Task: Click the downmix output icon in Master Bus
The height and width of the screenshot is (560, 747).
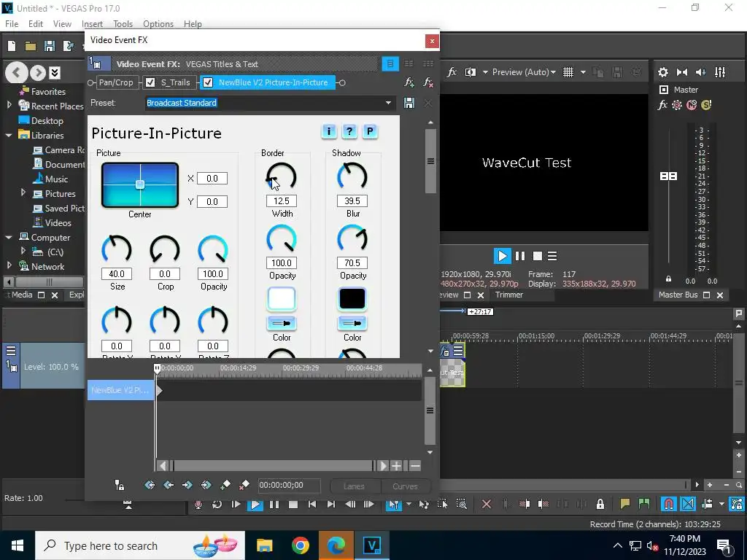Action: pos(682,72)
